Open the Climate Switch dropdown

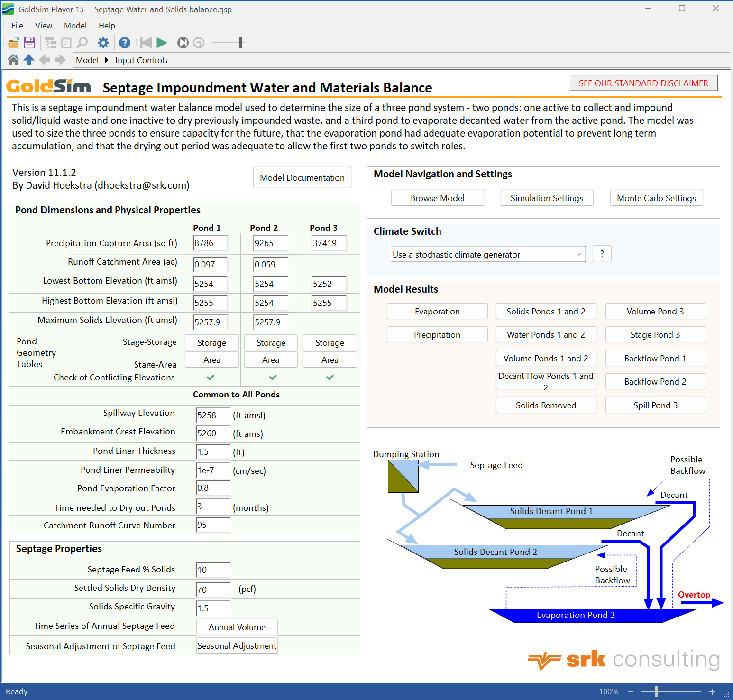click(488, 254)
